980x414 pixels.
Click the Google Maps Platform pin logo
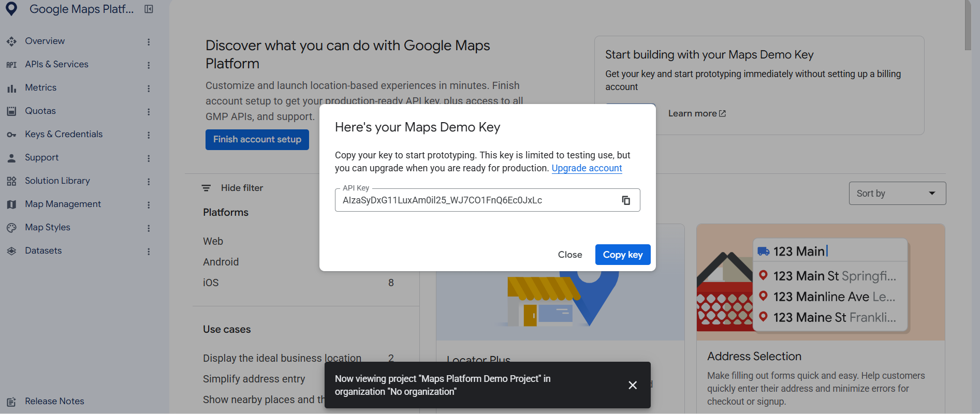pyautogui.click(x=11, y=8)
